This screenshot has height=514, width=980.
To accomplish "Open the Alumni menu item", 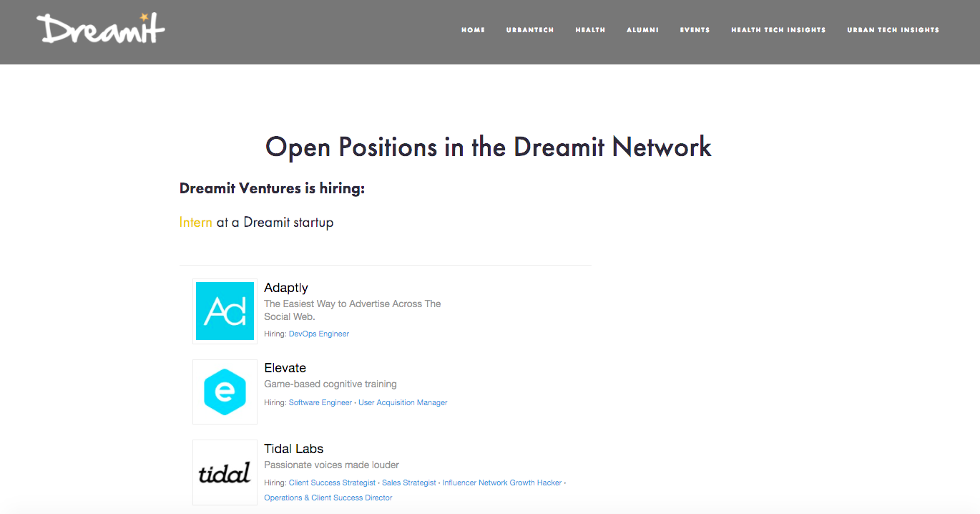I will click(x=642, y=30).
